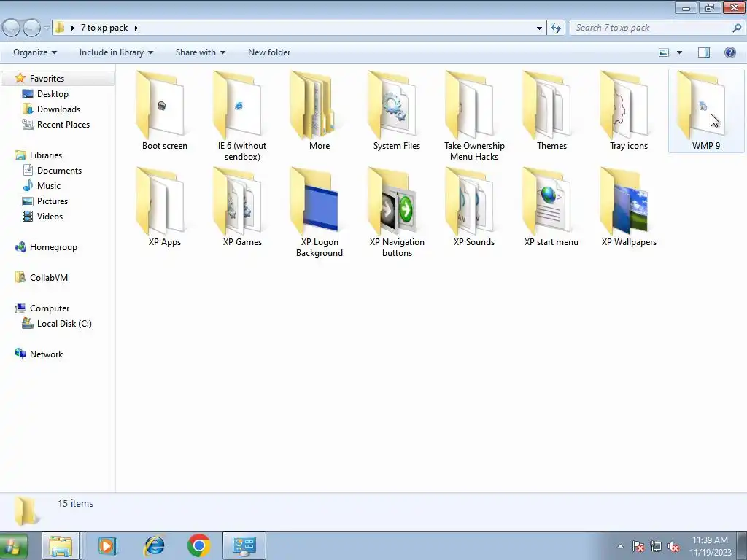Select Homegroup in the sidebar
Viewport: 747px width, 560px height.
(x=53, y=247)
